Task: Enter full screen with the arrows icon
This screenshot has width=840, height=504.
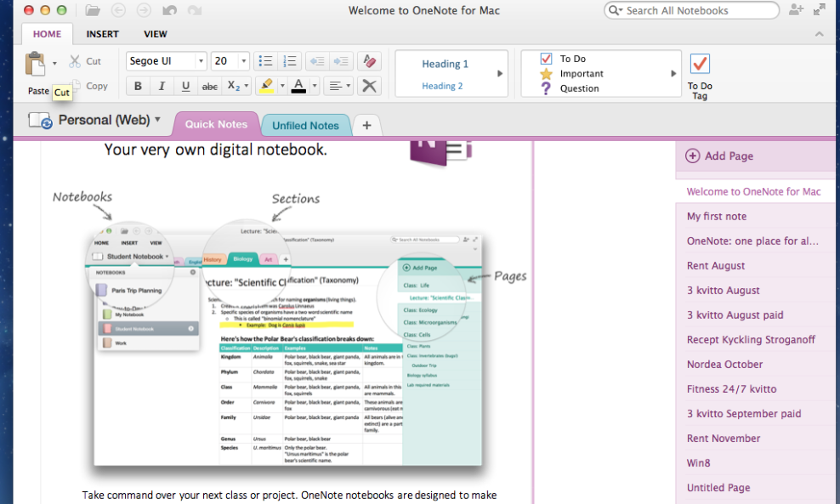Action: pyautogui.click(x=819, y=9)
